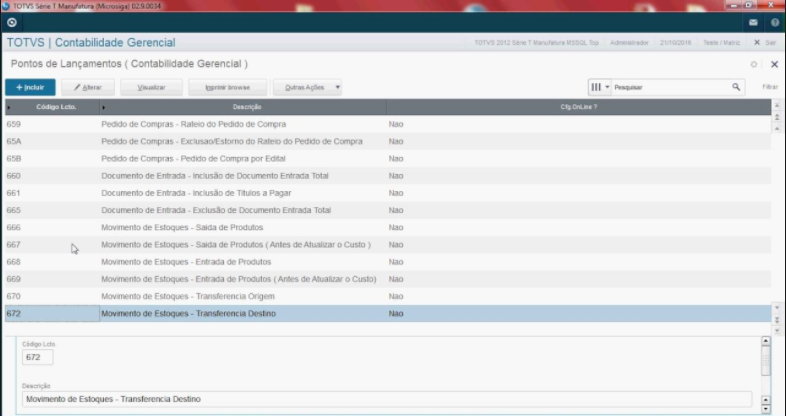This screenshot has width=786, height=416.
Task: Click Imprimir browse button
Action: pos(227,88)
